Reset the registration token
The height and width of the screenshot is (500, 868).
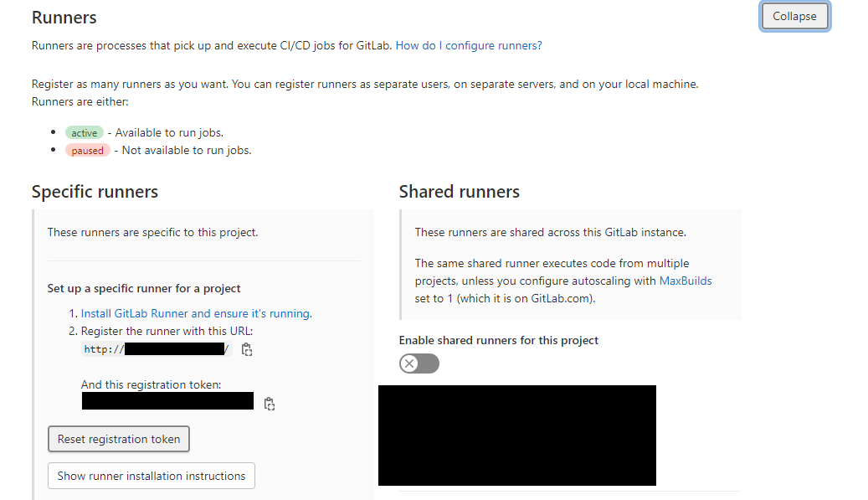point(118,438)
